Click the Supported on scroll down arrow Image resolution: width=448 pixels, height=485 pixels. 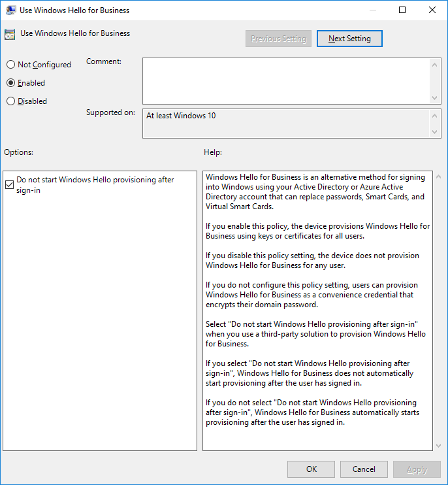pos(436,132)
